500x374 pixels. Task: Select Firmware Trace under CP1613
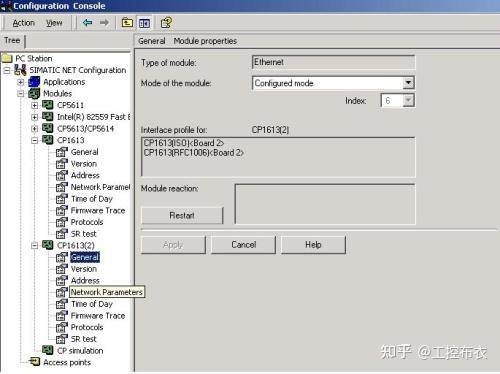pyautogui.click(x=98, y=210)
